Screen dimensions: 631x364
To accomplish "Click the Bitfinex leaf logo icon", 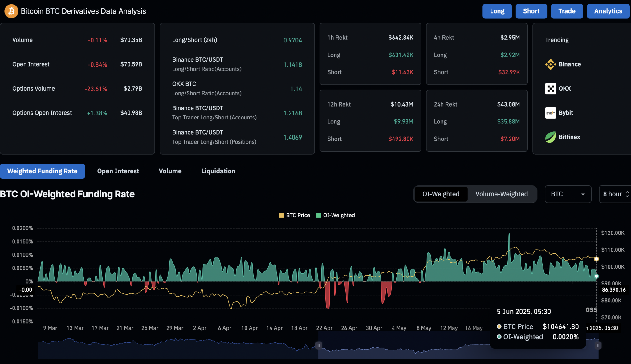I will [550, 137].
